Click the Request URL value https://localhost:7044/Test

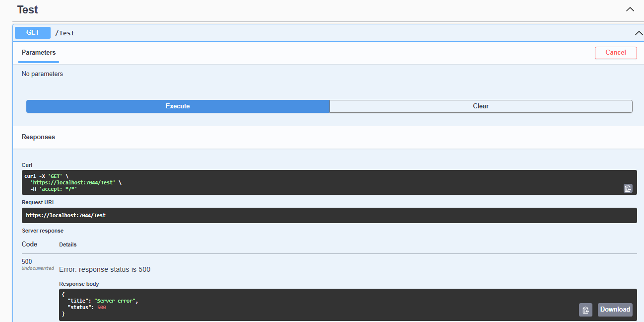pos(66,216)
